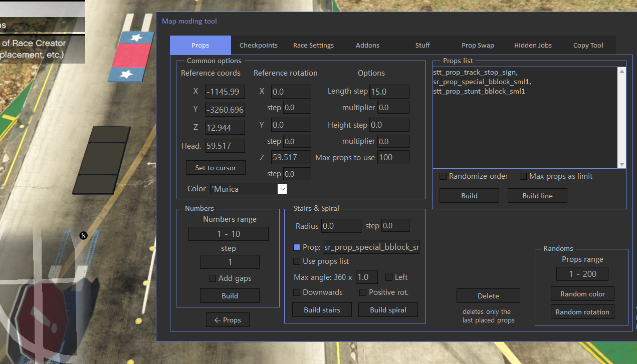This screenshot has height=364, width=637.
Task: Open the Color dropdown showing 'Murica
Action: pos(249,189)
